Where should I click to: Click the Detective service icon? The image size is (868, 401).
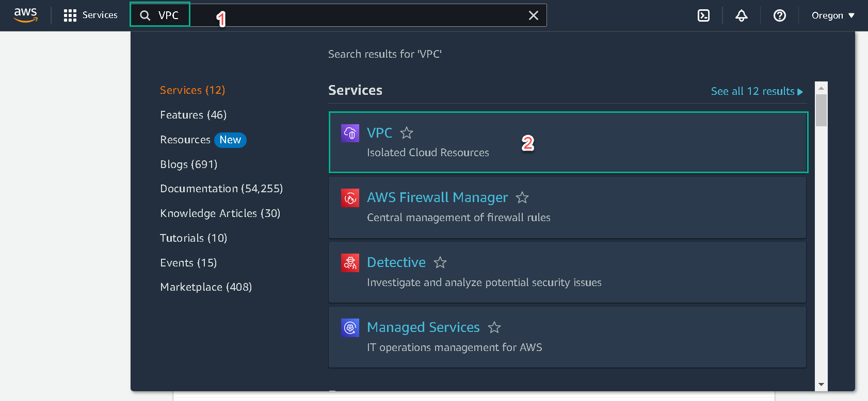click(350, 263)
